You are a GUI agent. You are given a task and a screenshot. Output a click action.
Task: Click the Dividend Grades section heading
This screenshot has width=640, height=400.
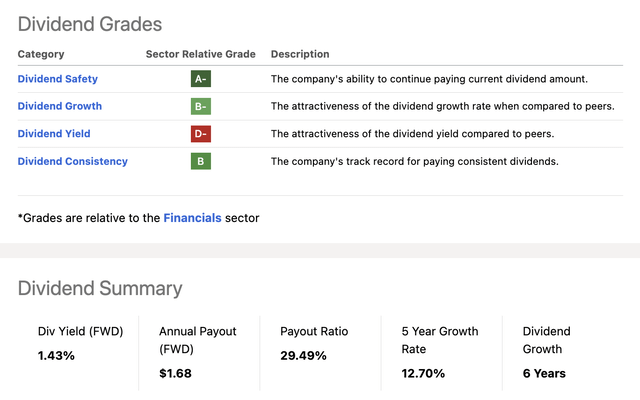pos(90,23)
